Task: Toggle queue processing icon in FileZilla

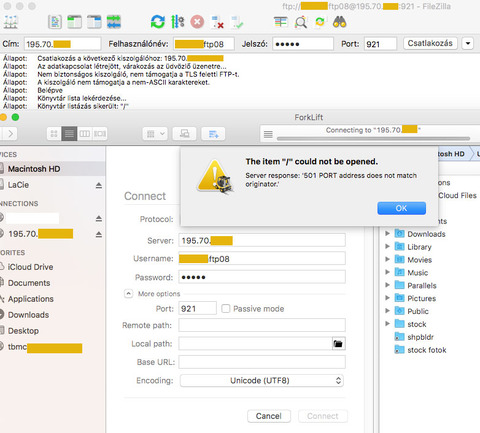Action: pos(178,22)
